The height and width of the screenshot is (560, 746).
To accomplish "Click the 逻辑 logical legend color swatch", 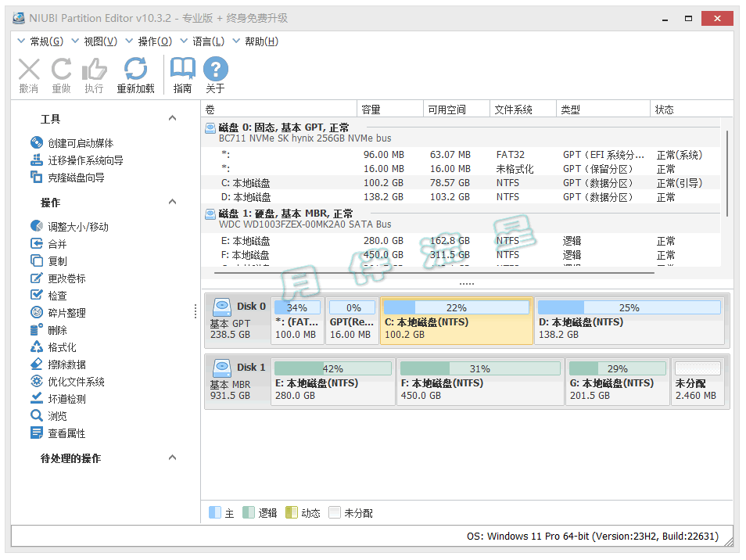I will click(249, 512).
